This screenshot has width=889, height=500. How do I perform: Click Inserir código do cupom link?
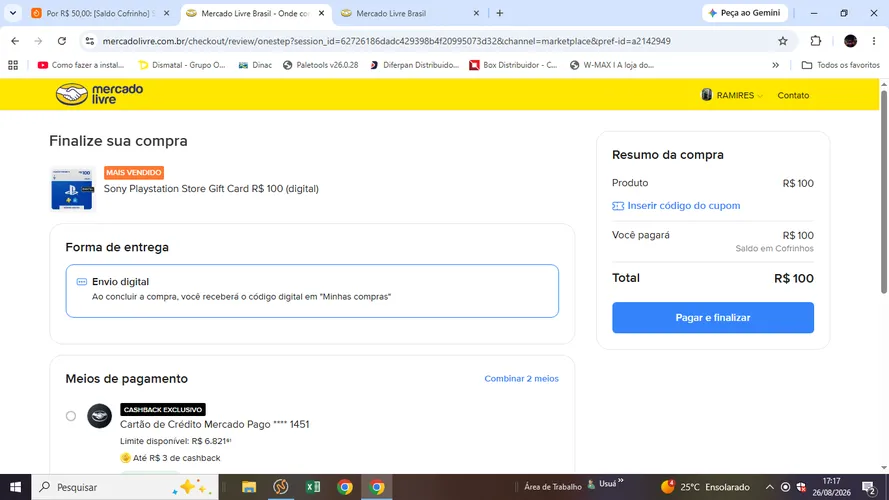coord(683,206)
